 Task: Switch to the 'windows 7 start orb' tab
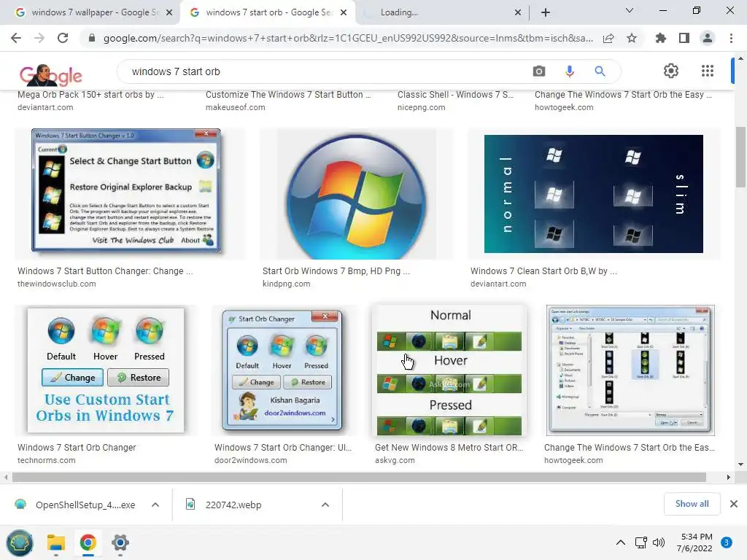click(x=268, y=12)
